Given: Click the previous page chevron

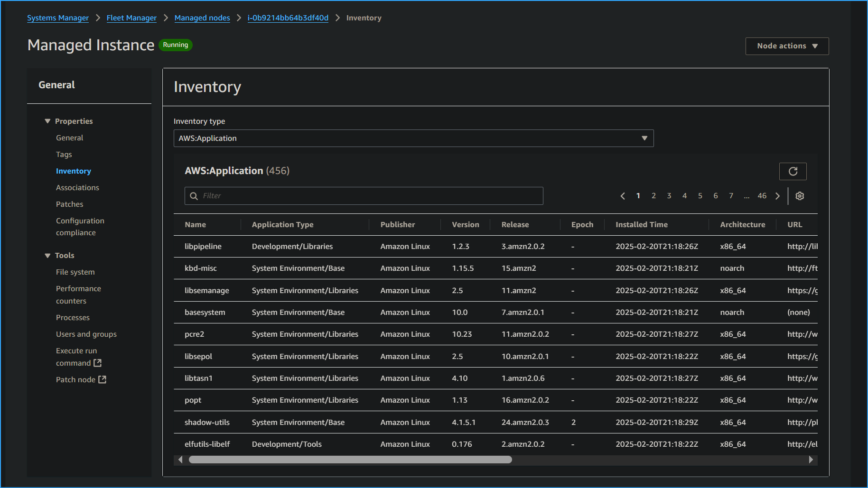Looking at the screenshot, I should tap(623, 195).
